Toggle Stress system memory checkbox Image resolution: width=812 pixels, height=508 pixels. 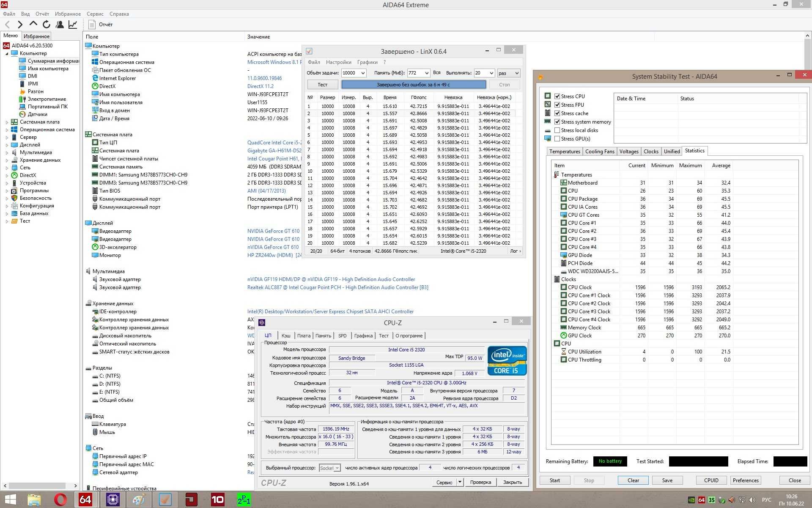[x=557, y=121]
